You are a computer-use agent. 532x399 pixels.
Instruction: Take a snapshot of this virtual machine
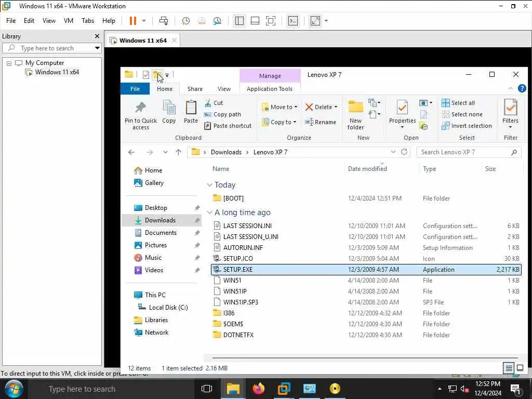click(185, 21)
